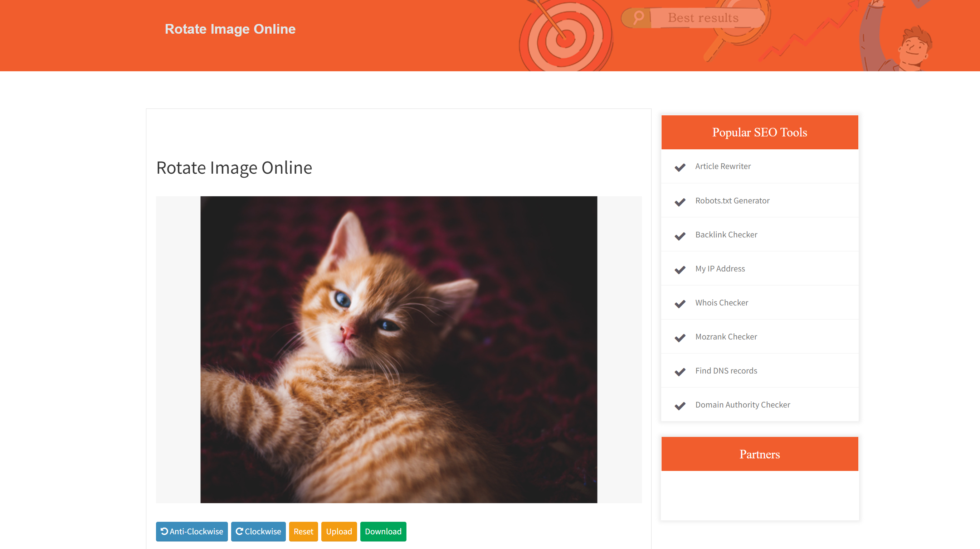Open the Mozrank Checker tool link
Image resolution: width=980 pixels, height=549 pixels.
tap(726, 336)
